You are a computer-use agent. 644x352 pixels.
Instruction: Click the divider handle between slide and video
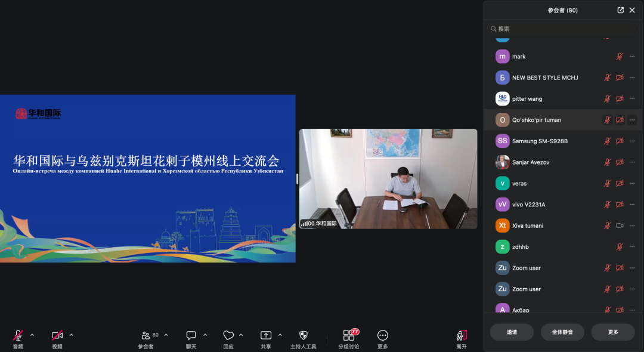(x=298, y=178)
